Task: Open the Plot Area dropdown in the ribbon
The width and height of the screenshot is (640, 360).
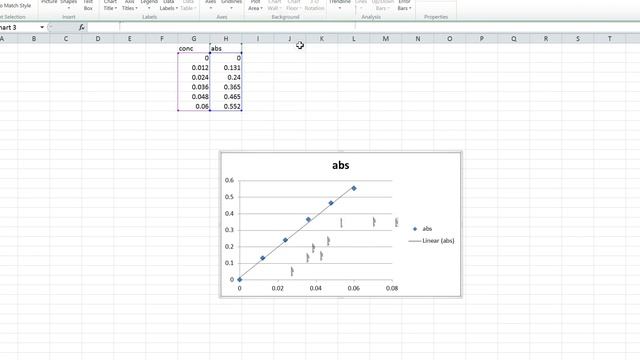Action: [x=255, y=6]
